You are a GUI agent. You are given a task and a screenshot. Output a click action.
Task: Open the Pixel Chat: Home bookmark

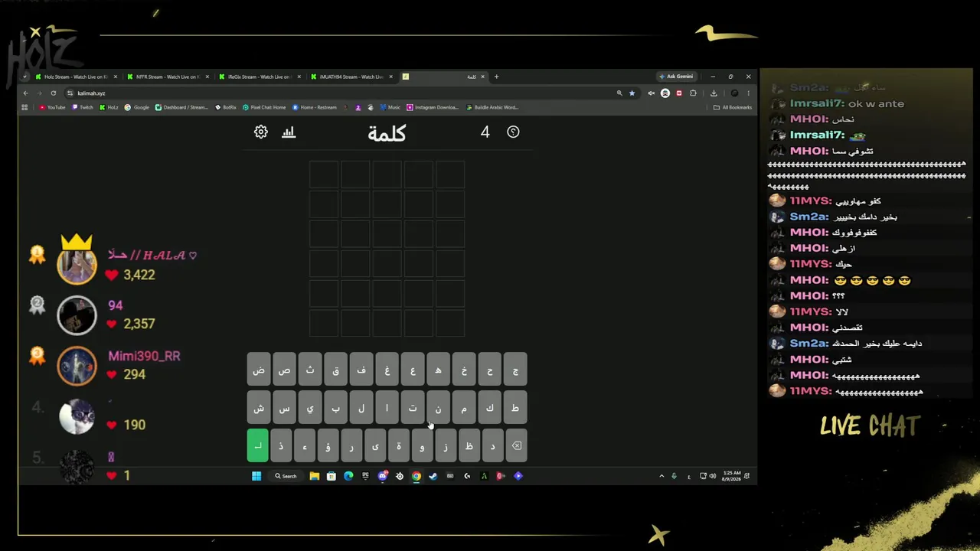point(264,107)
